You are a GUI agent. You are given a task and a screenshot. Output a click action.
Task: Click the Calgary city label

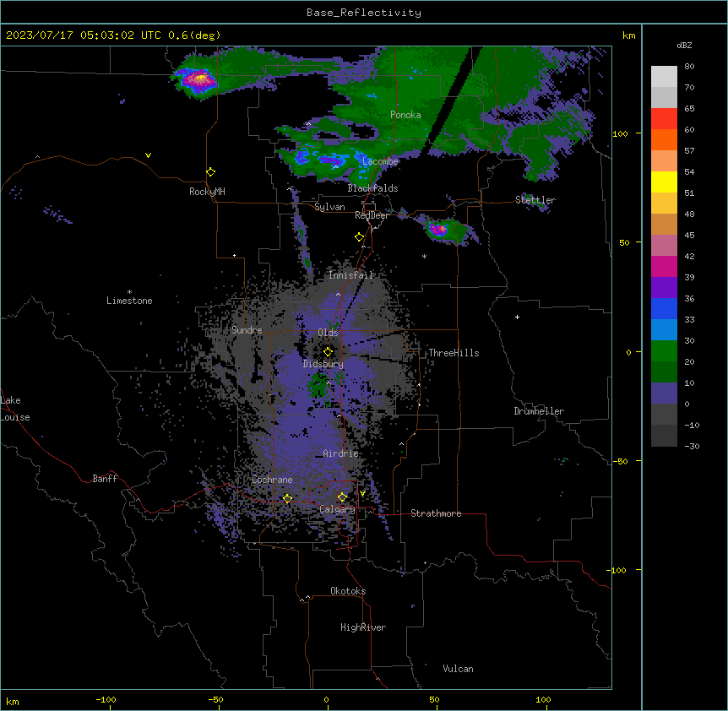click(x=337, y=509)
